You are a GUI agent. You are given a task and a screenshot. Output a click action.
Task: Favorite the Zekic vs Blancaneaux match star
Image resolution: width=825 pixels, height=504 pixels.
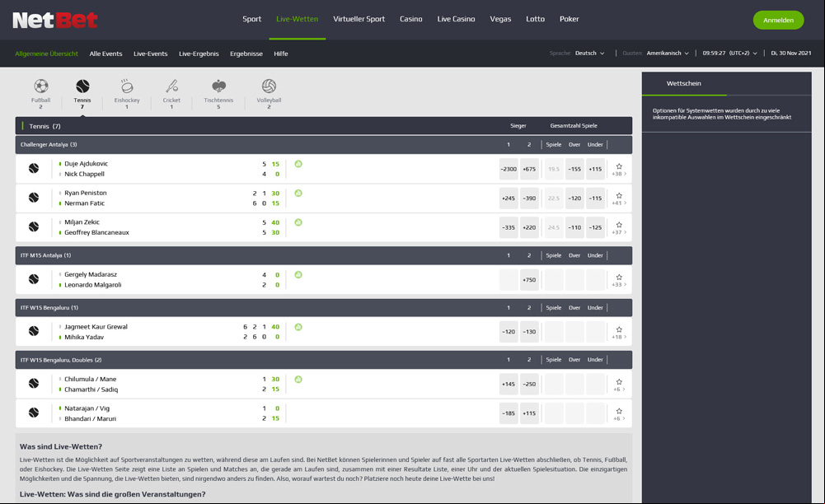click(619, 224)
